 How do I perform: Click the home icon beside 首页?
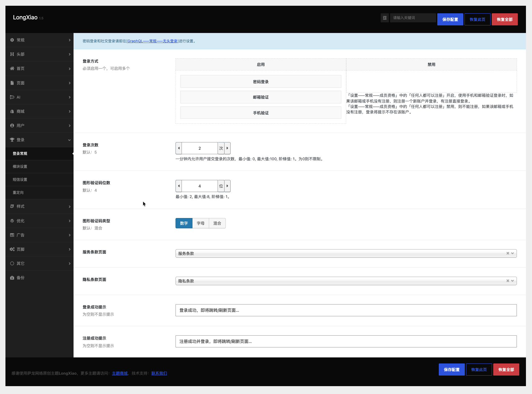[x=12, y=68]
